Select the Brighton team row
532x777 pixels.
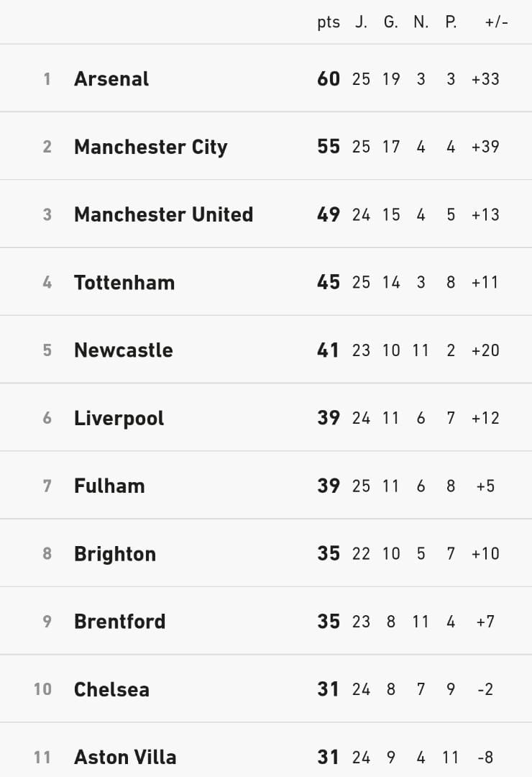tap(115, 554)
